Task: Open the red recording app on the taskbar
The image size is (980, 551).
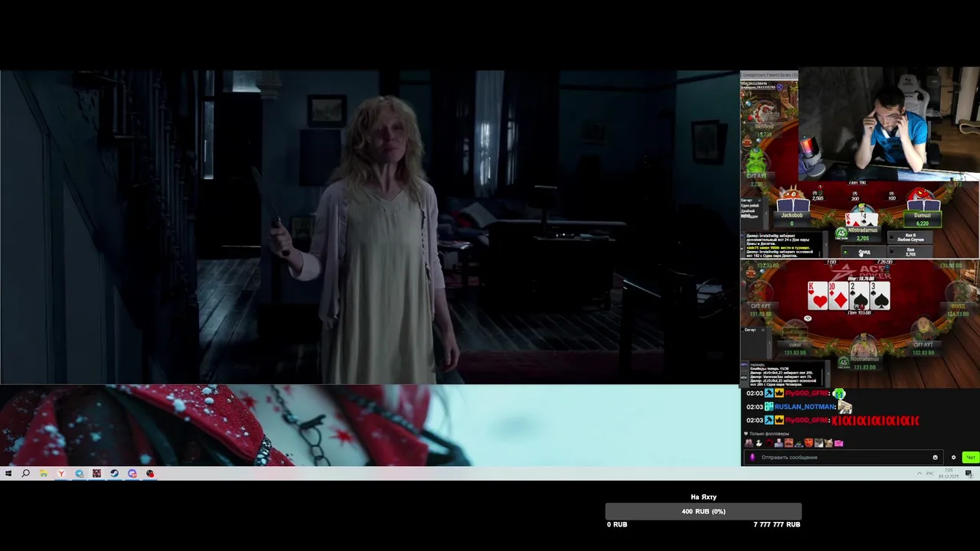Action: [150, 474]
